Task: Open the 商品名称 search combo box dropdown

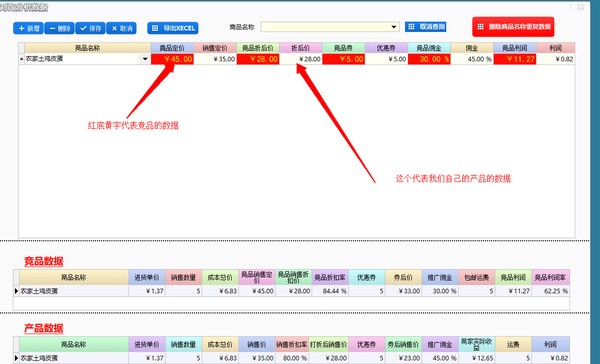Action: click(393, 27)
